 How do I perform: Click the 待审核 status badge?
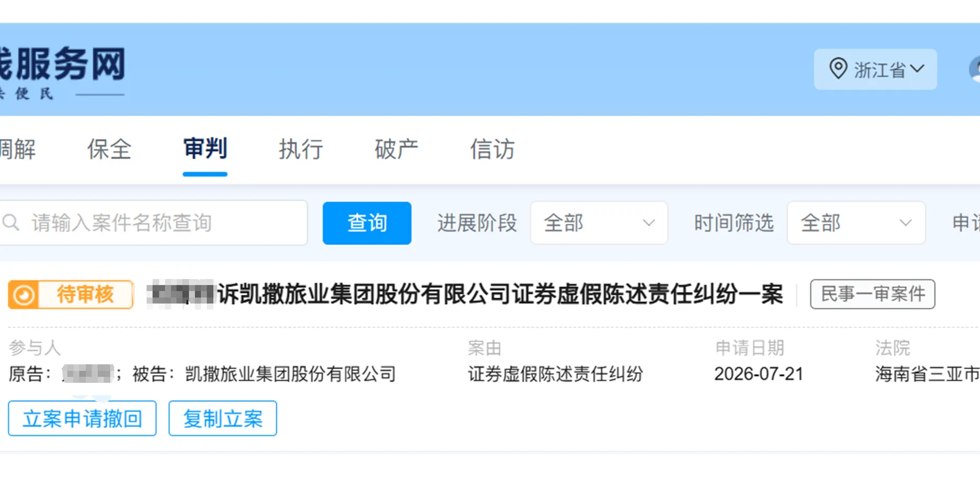(x=71, y=295)
